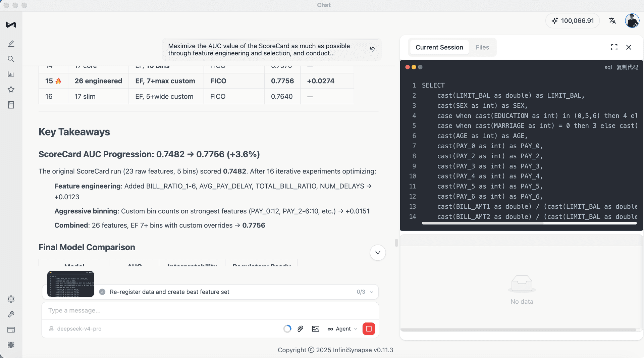The width and height of the screenshot is (644, 358).
Task: Switch to the Current Session tab
Action: coord(439,47)
